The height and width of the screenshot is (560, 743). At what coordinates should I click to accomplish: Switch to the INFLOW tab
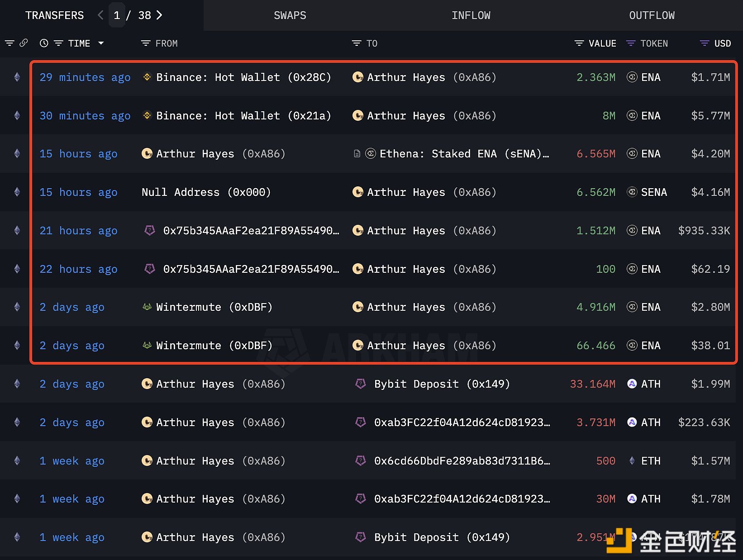471,15
